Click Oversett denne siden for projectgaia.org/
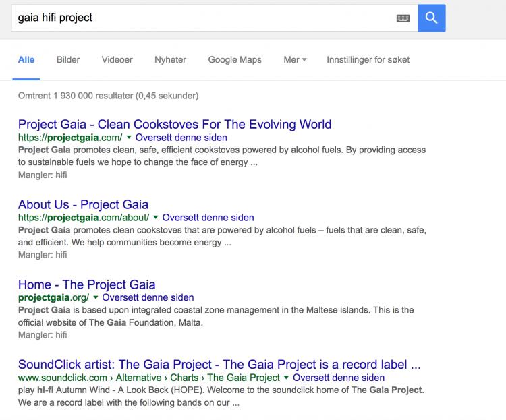The width and height of the screenshot is (506, 420). tap(148, 297)
